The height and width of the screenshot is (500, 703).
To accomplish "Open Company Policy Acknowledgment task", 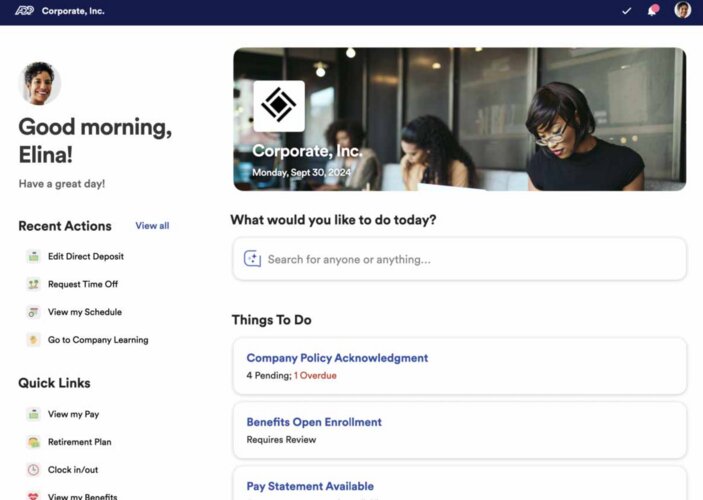I will (x=337, y=358).
